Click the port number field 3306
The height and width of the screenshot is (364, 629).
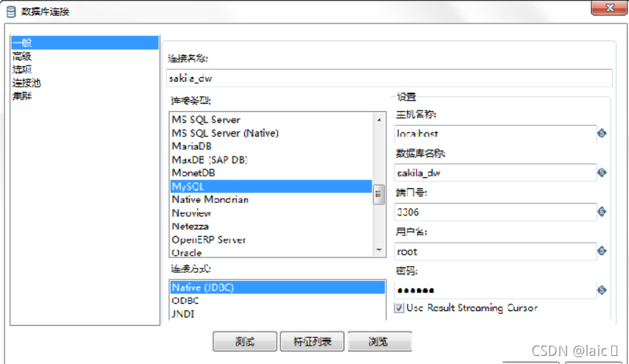pos(495,212)
